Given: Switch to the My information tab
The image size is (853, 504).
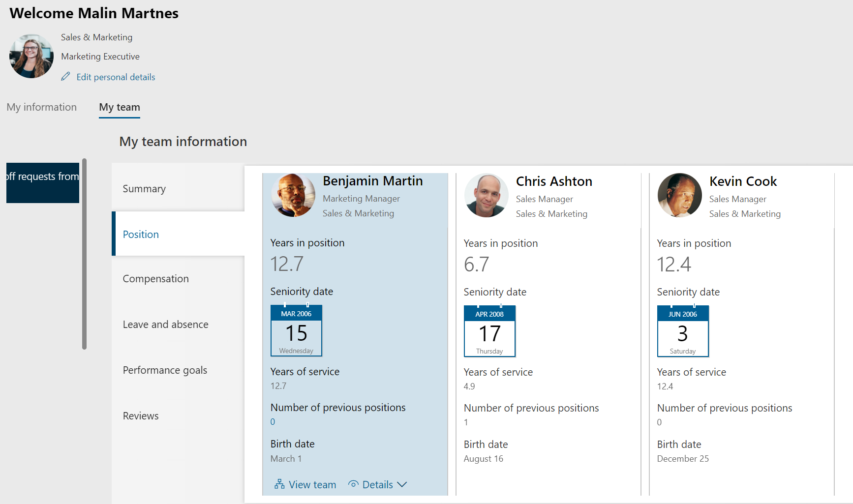Looking at the screenshot, I should coord(42,107).
